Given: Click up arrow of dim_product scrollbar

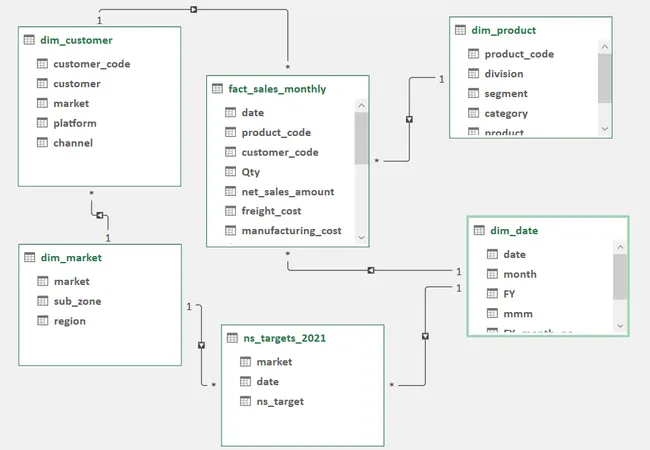Looking at the screenshot, I should (x=605, y=47).
